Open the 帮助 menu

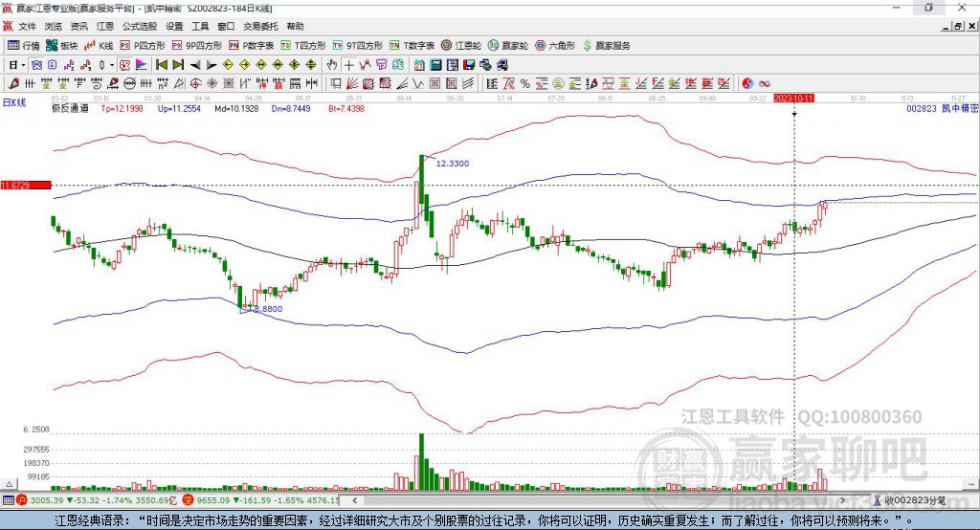295,26
